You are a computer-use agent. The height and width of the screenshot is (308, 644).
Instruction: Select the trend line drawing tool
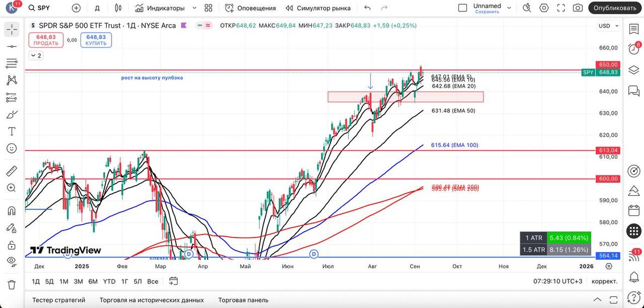tap(12, 47)
